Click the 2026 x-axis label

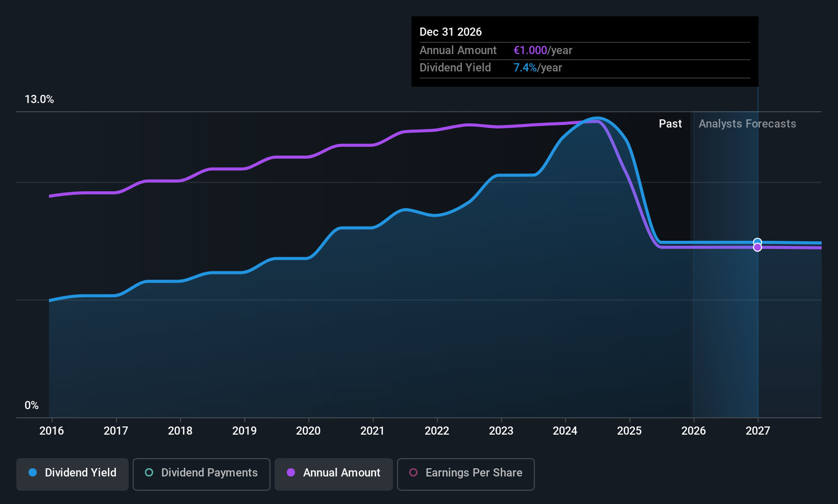pyautogui.click(x=694, y=431)
